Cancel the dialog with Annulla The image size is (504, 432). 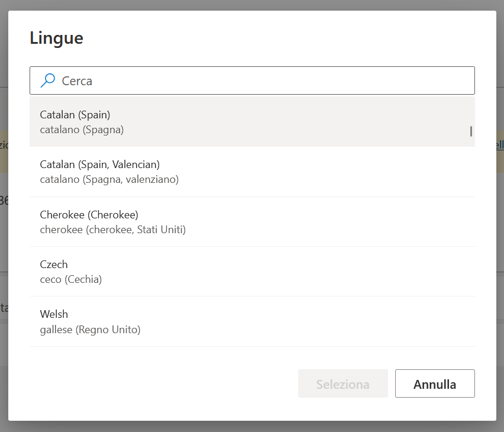435,383
